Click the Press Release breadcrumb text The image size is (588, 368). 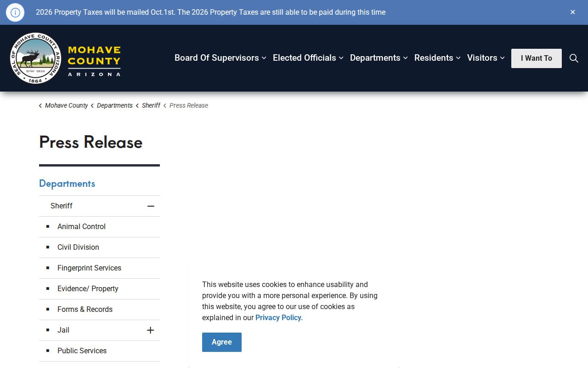(x=189, y=105)
